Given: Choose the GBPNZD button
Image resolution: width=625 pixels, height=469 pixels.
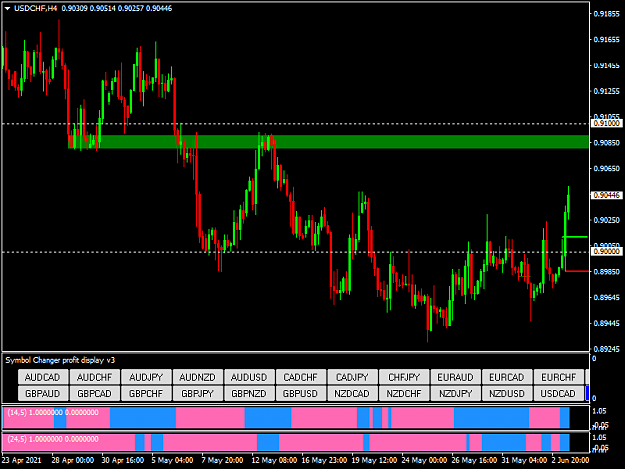Looking at the screenshot, I should pos(249,393).
